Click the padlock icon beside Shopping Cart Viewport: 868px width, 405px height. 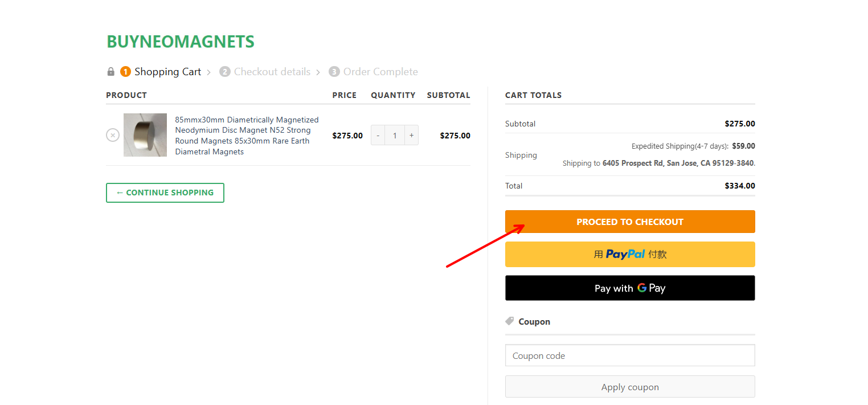(x=111, y=72)
